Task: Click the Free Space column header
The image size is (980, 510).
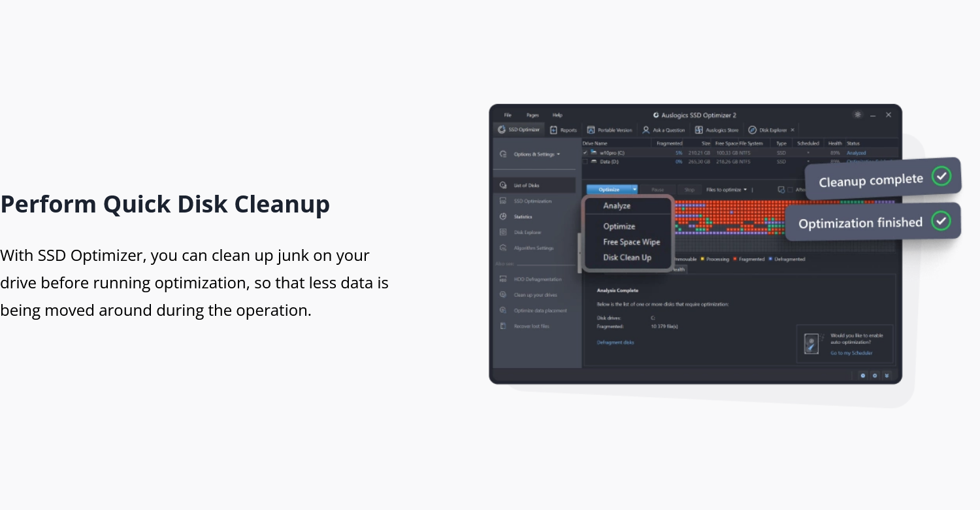Action: (728, 143)
